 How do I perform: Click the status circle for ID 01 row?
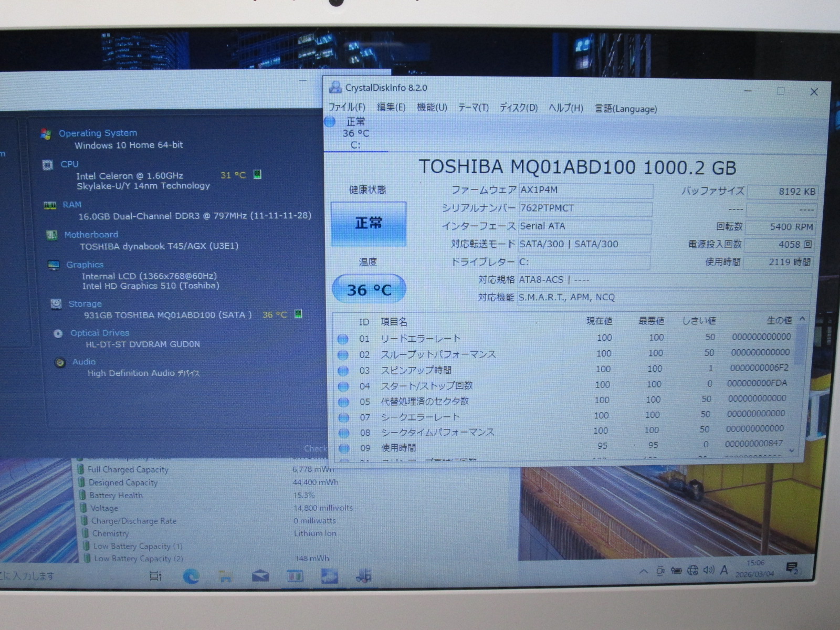[x=343, y=339]
